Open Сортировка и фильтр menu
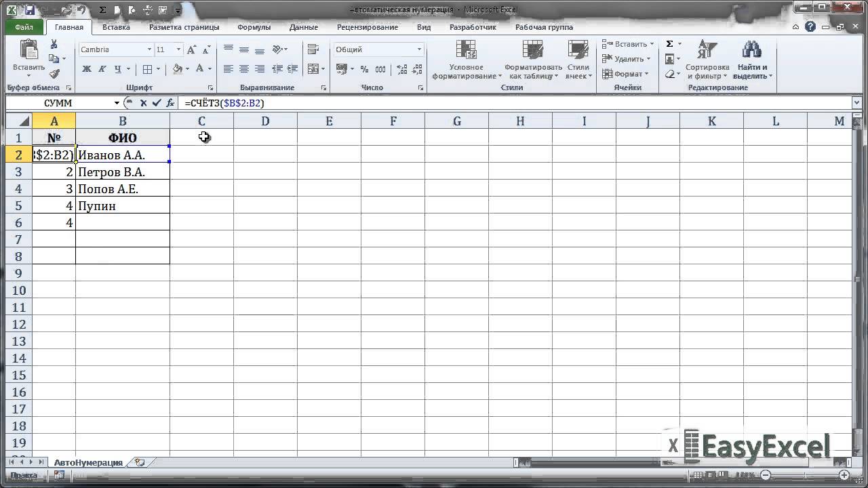This screenshot has height=488, width=868. click(x=707, y=60)
